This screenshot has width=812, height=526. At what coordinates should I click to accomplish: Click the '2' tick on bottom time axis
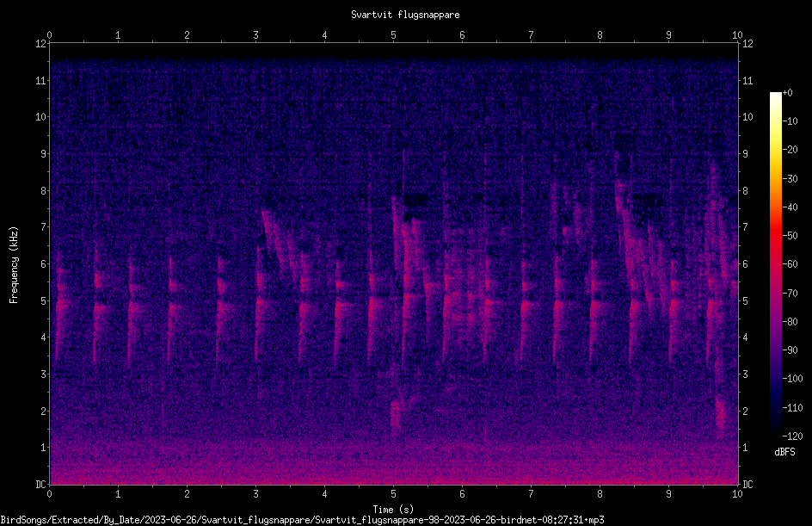point(187,494)
